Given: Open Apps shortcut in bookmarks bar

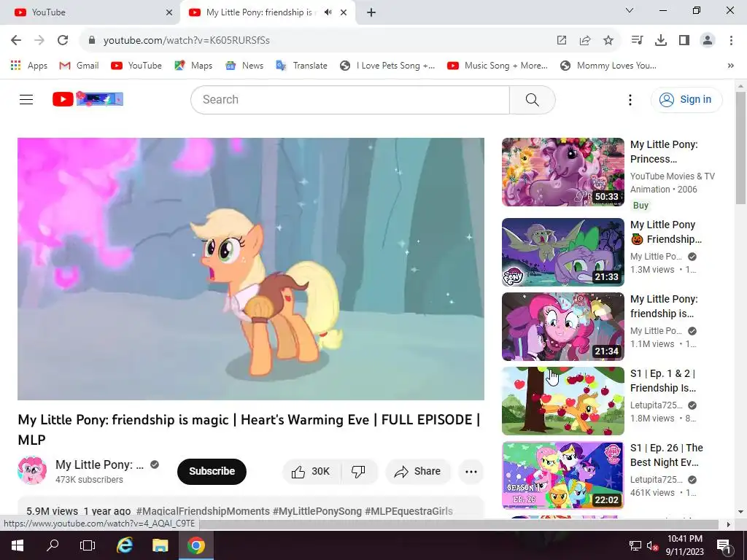Looking at the screenshot, I should pyautogui.click(x=29, y=66).
